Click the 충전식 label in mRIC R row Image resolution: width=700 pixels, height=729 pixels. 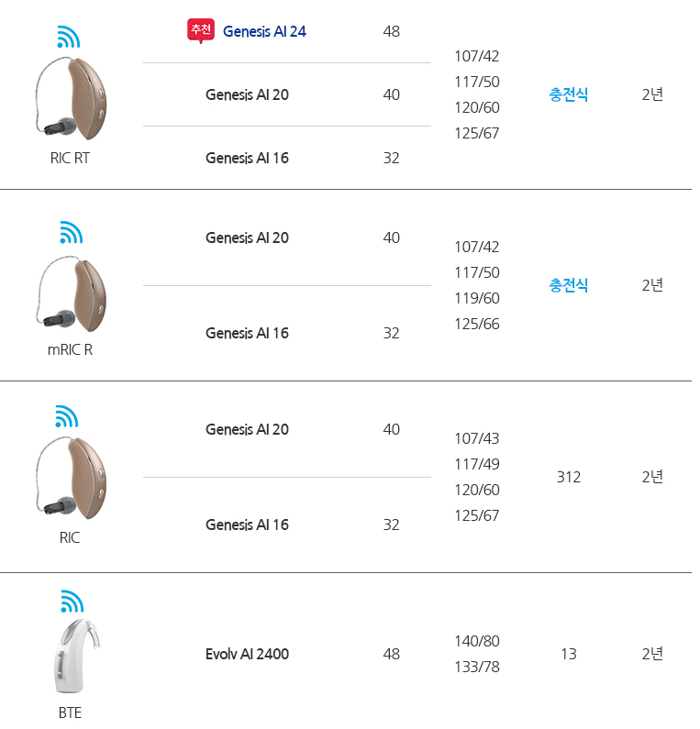tap(569, 285)
